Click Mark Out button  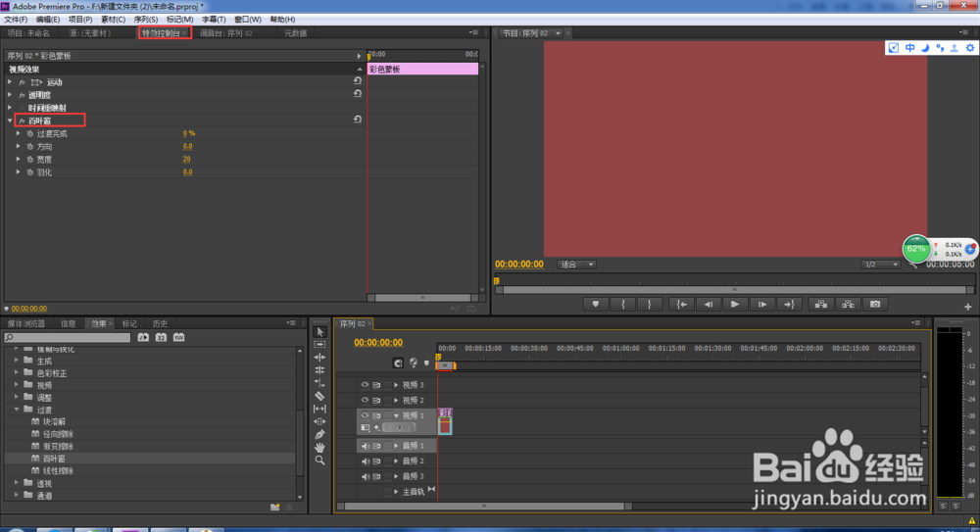650,305
